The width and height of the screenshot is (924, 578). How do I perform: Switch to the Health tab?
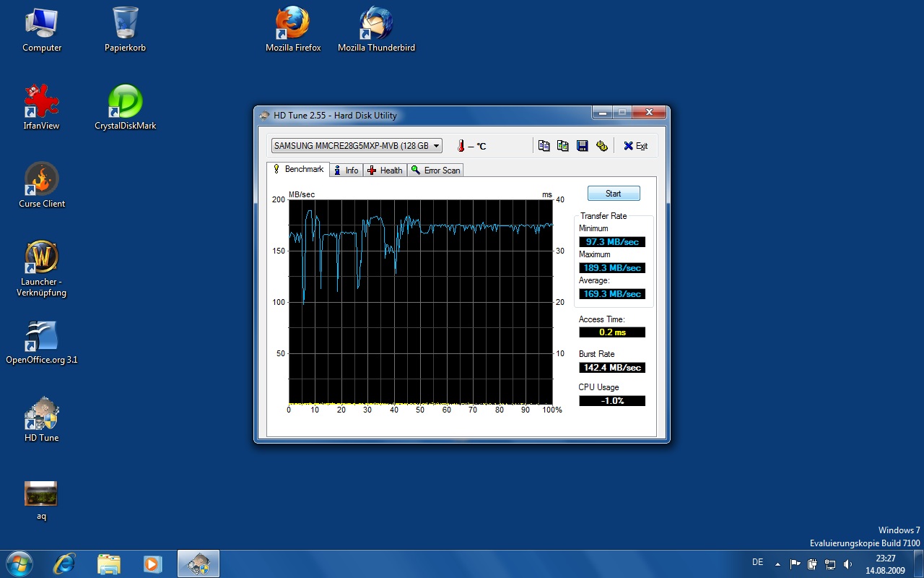click(x=385, y=171)
